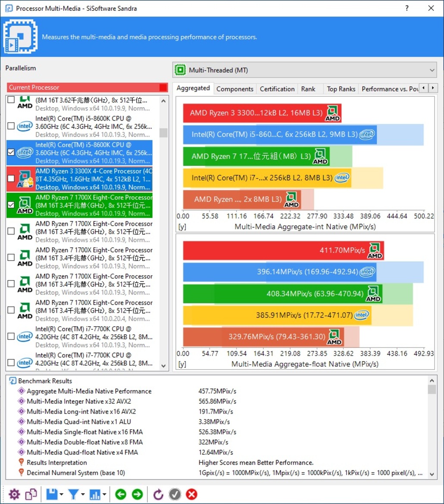The height and width of the screenshot is (504, 444).
Task: Click the Results Interpretation lightbulb icon
Action: click(x=21, y=462)
